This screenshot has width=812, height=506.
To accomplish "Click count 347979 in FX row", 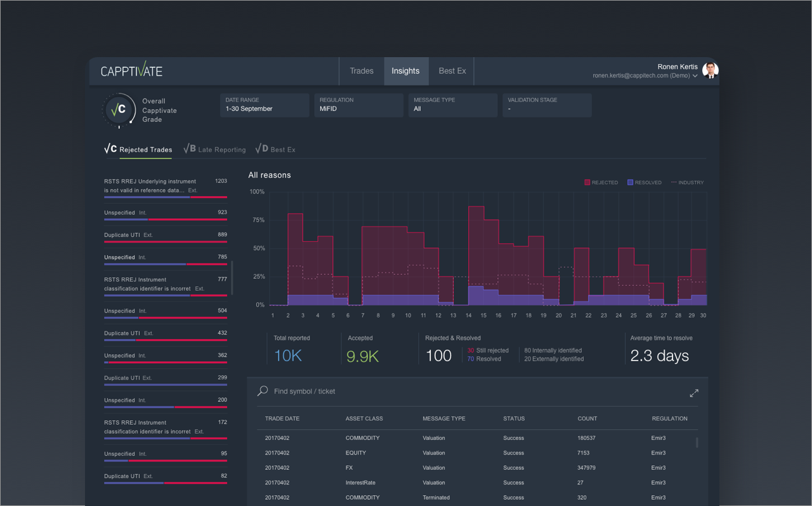I will (x=587, y=468).
